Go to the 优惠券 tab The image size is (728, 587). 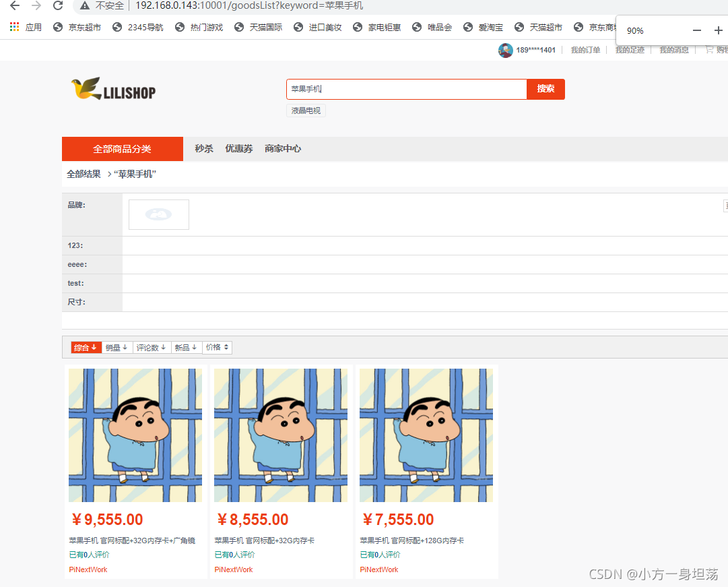[238, 149]
